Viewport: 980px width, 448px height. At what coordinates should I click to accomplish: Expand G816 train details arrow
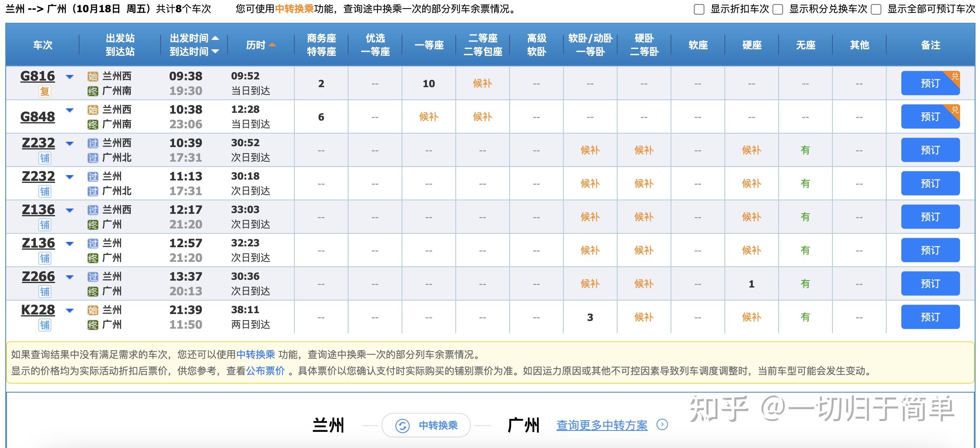(70, 77)
